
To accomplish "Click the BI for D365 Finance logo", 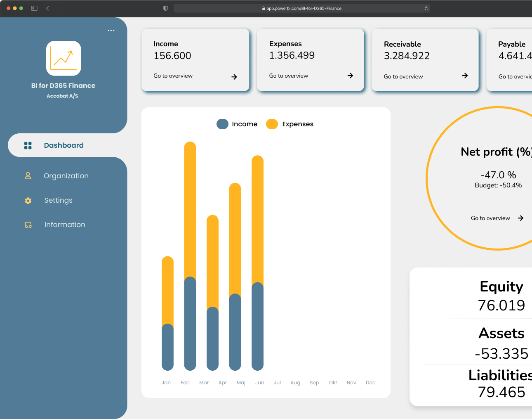I will 64,58.
